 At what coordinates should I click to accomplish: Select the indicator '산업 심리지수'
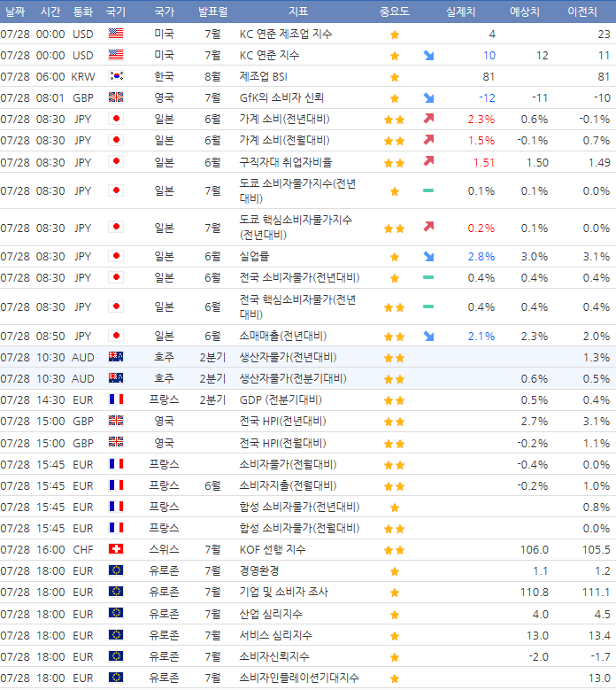coord(271,614)
